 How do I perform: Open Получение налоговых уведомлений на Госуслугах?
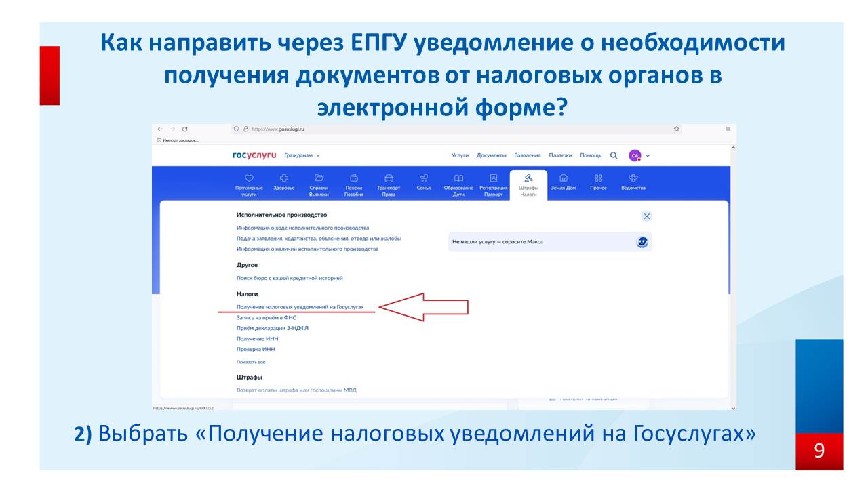pos(300,307)
